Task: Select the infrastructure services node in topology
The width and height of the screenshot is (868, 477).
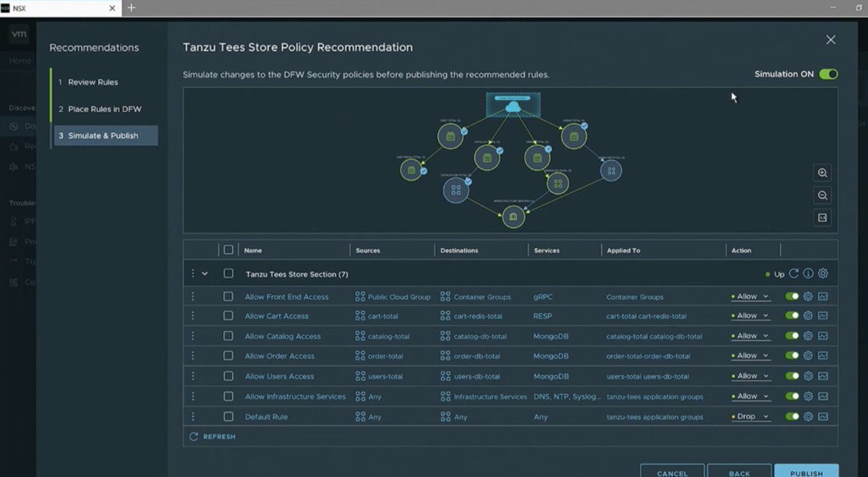Action: (x=513, y=216)
